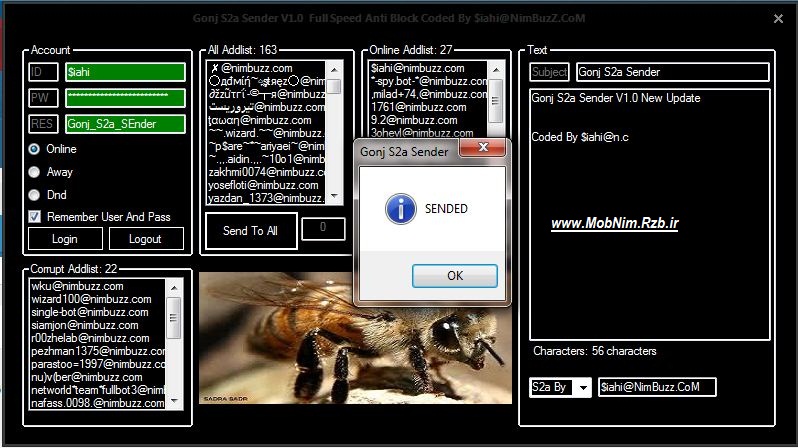
Task: Close the main Gonj S2a Sender window
Action: 778,19
